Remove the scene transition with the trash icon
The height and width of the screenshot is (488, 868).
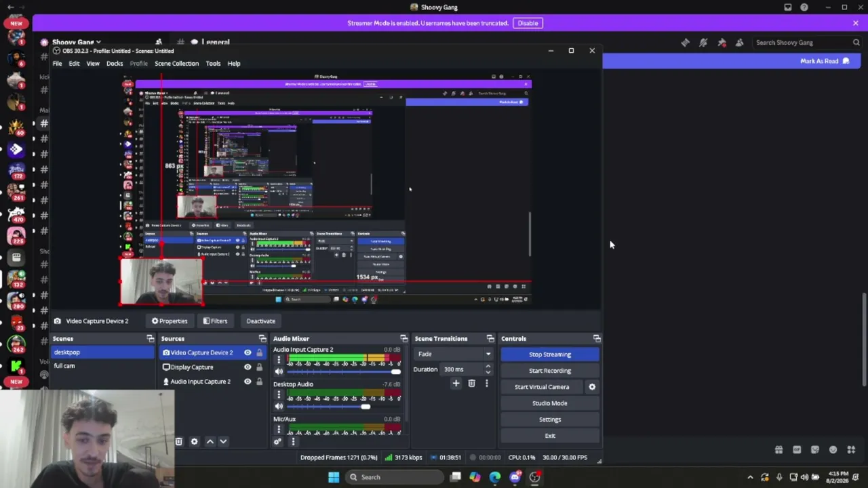[x=471, y=384]
